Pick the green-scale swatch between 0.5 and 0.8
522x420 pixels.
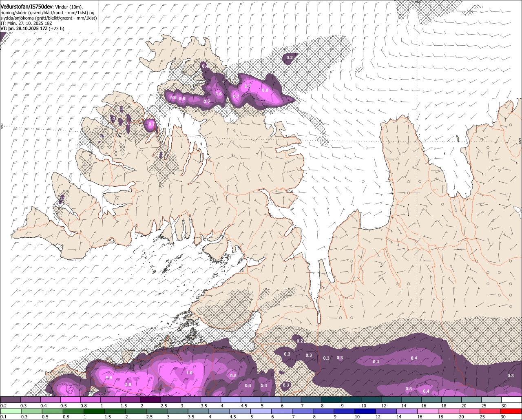[52, 411]
